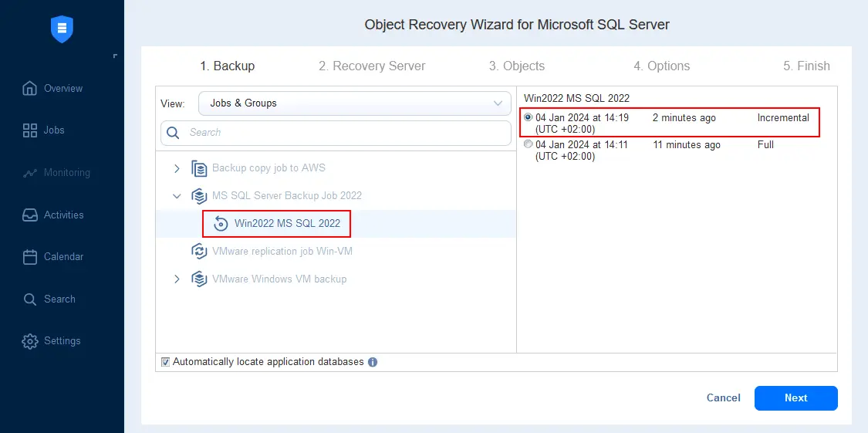Click the sidebar collapse corner icon
868x433 pixels.
pyautogui.click(x=115, y=56)
